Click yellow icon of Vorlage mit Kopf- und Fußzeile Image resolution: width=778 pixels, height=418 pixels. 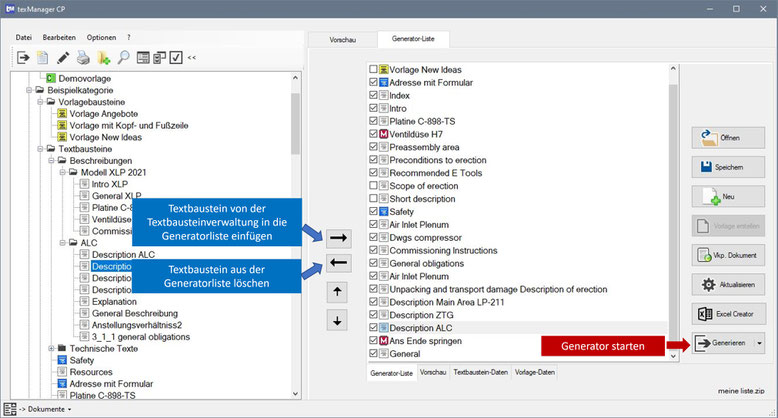click(62, 125)
